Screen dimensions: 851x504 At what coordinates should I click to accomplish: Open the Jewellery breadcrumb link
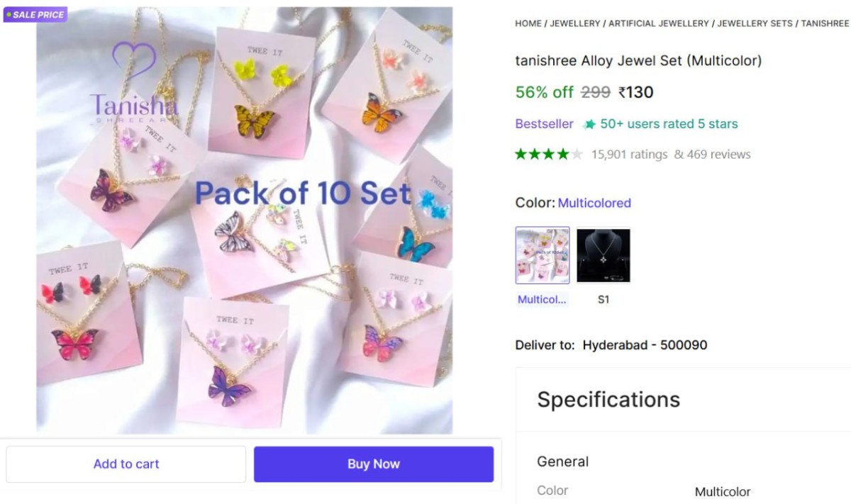click(575, 23)
